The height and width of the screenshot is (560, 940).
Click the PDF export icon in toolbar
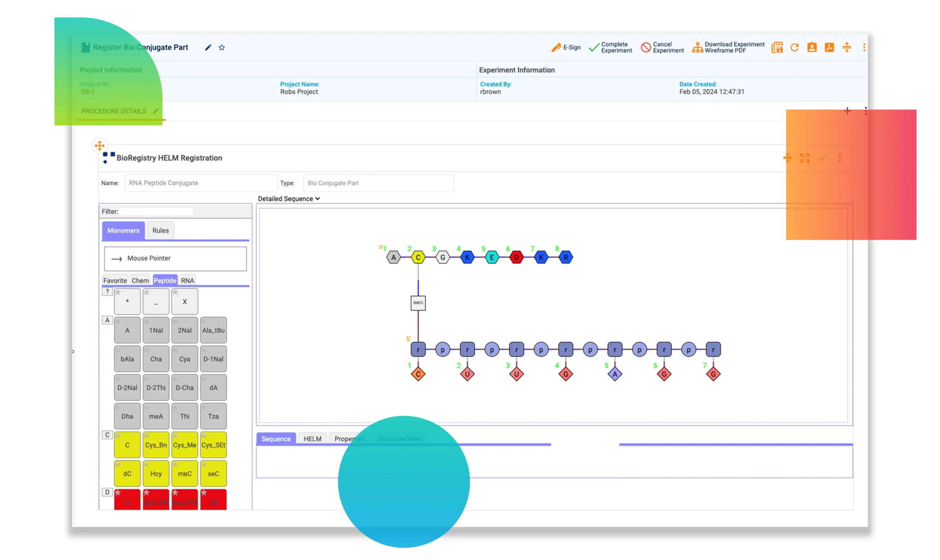pos(829,48)
